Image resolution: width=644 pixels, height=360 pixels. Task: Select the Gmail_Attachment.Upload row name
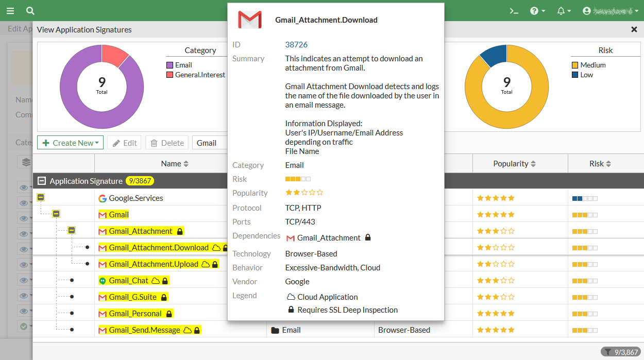[154, 264]
